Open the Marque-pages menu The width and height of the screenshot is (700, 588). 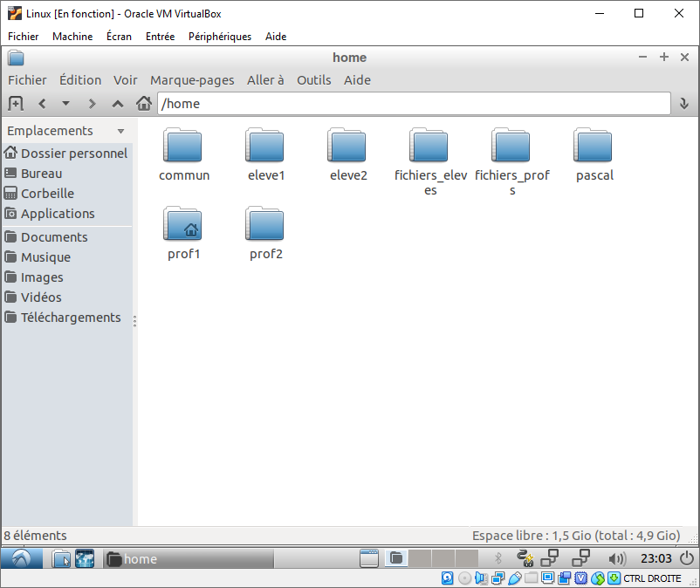pyautogui.click(x=192, y=80)
